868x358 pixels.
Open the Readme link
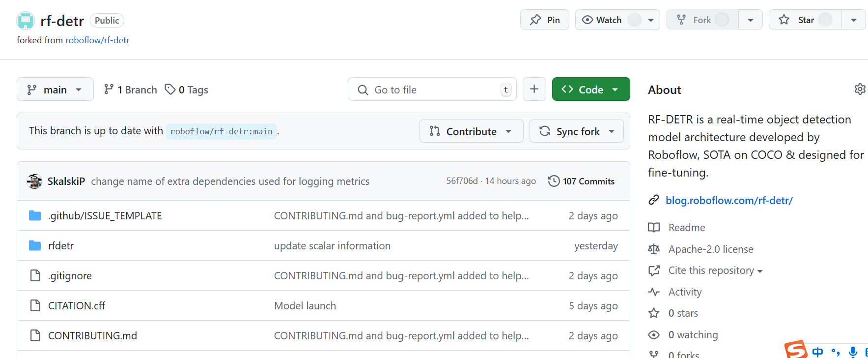[687, 228]
